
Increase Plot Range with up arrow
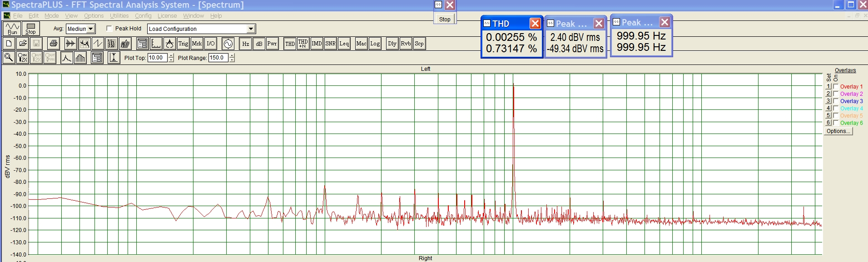(x=232, y=55)
